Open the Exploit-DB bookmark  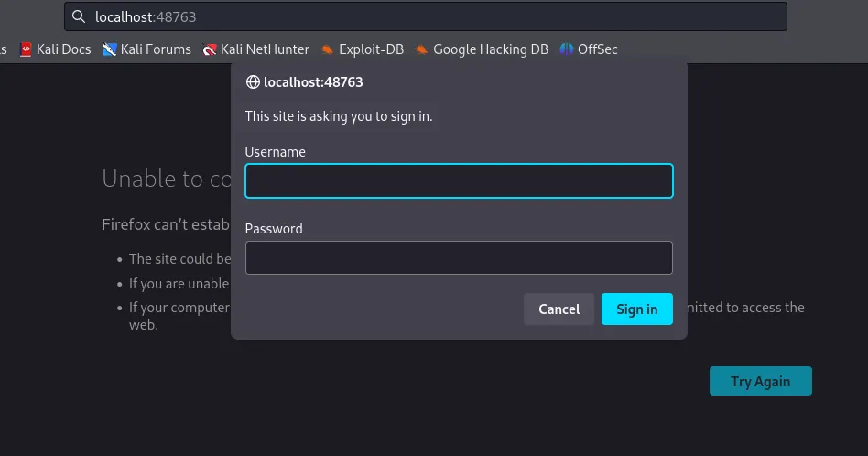(363, 49)
